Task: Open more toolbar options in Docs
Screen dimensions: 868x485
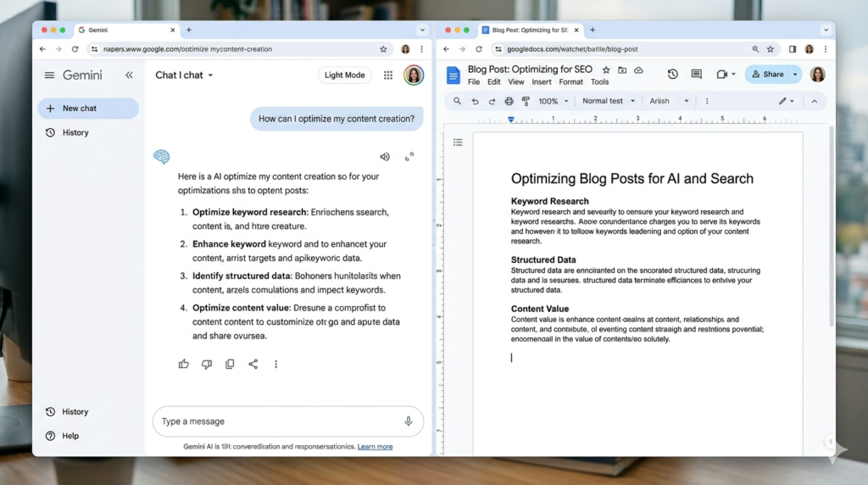Action: click(707, 101)
